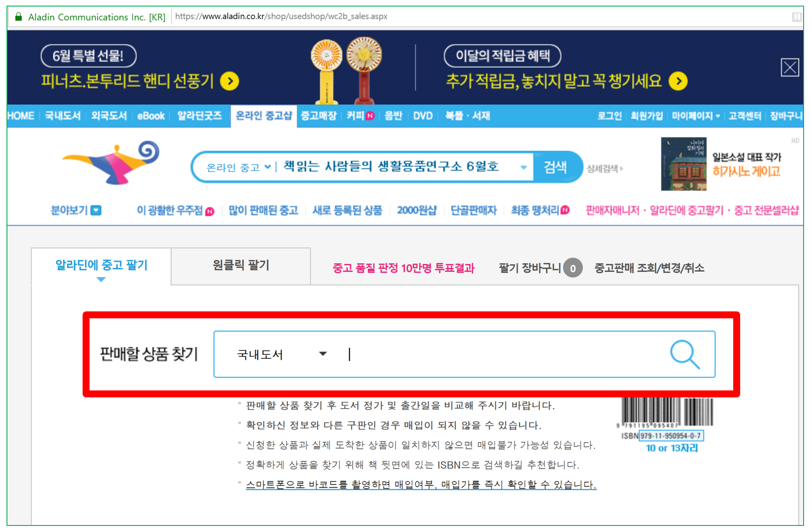This screenshot has width=811, height=532.
Task: Click the Aladin lamp logo
Action: 111,163
